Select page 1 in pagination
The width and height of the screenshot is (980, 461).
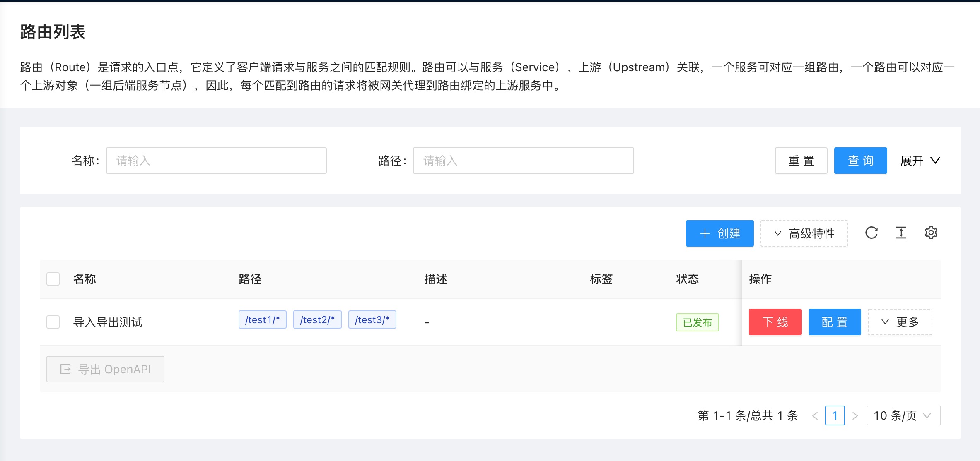coord(835,415)
